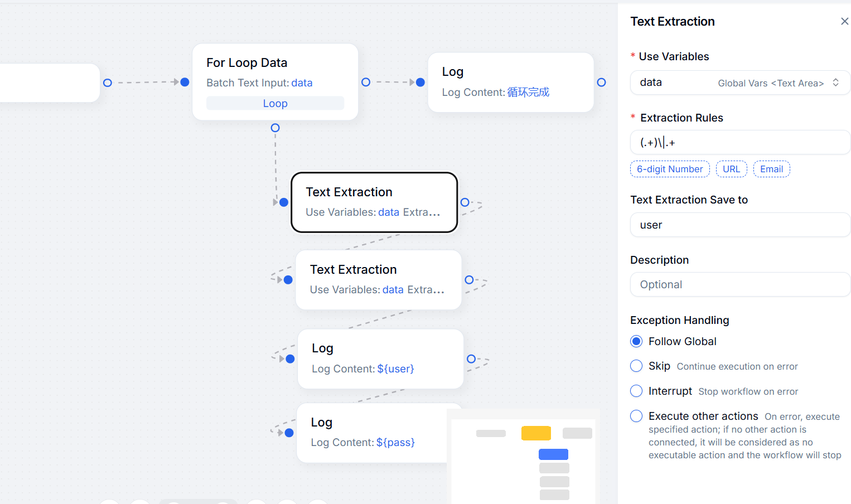
Task: Click the yellow block in the minimap
Action: click(x=536, y=433)
